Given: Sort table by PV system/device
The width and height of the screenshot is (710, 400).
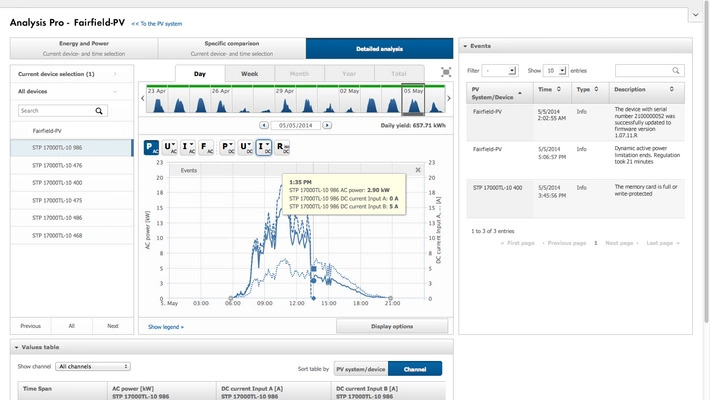Looking at the screenshot, I should point(361,369).
